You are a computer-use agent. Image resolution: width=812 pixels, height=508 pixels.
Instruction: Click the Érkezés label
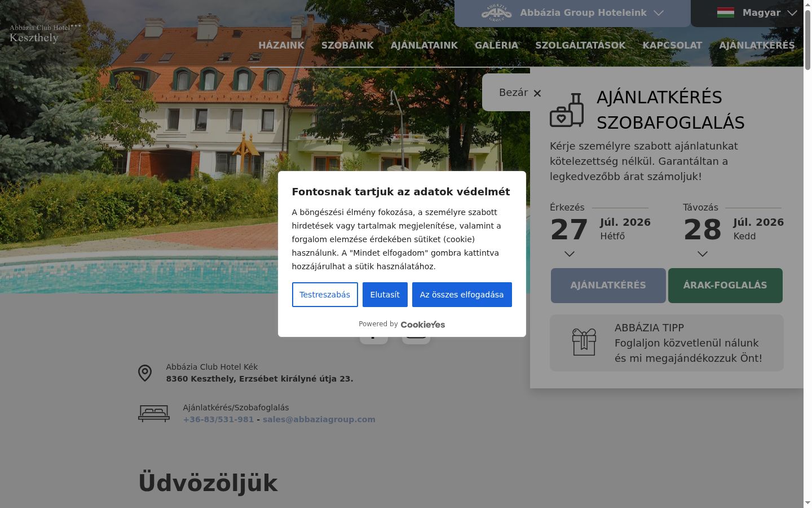(567, 207)
